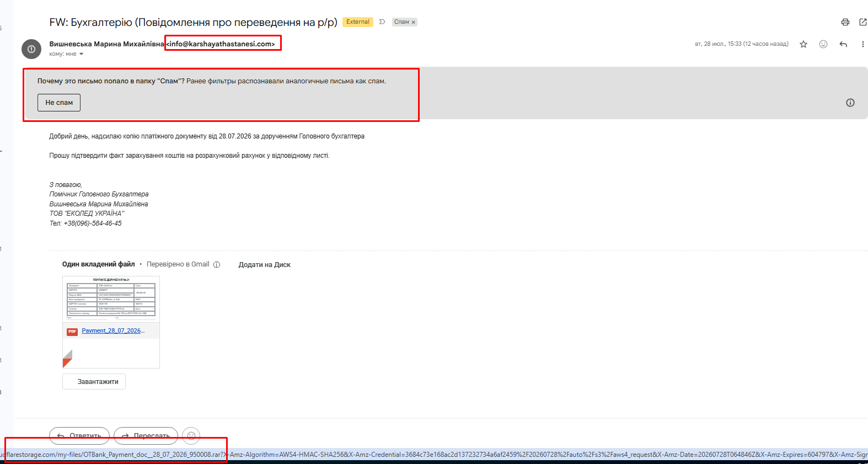Image resolution: width=868 pixels, height=464 pixels.
Task: Click the "Не спам" button
Action: coord(59,103)
